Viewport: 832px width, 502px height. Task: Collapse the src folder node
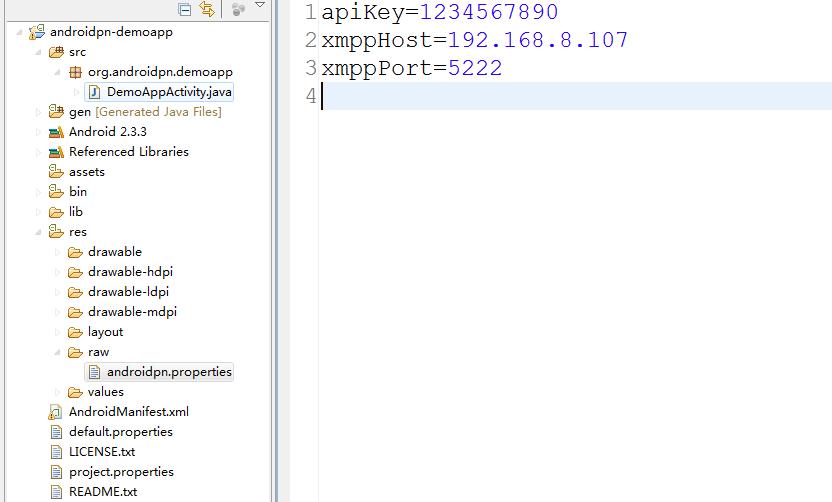(x=38, y=52)
